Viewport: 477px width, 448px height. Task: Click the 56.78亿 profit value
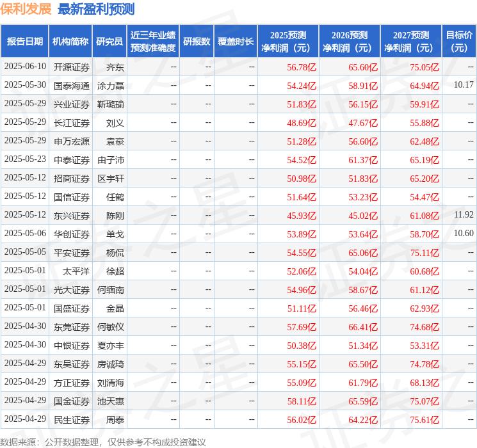(x=302, y=67)
